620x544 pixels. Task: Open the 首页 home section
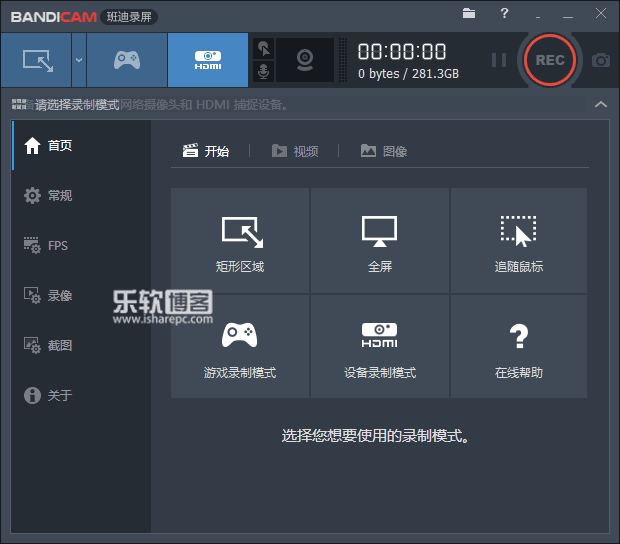click(x=81, y=145)
